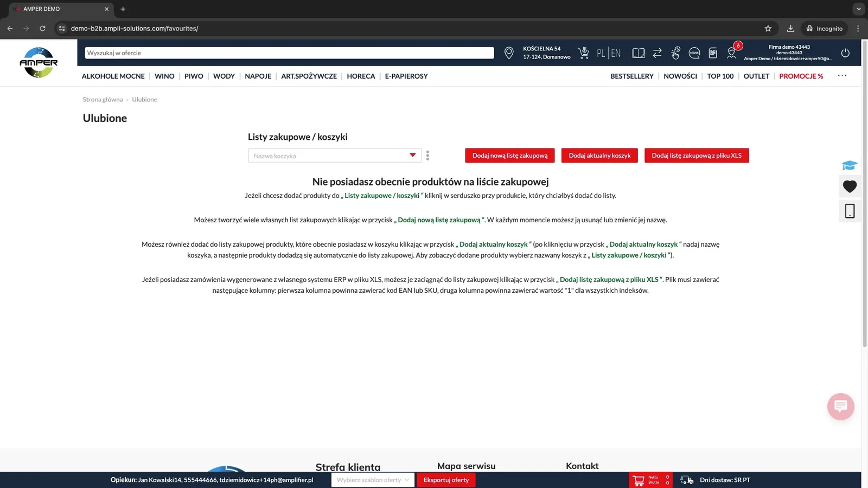Image resolution: width=868 pixels, height=488 pixels.
Task: Click the graduation cap tutorial icon
Action: (x=850, y=165)
